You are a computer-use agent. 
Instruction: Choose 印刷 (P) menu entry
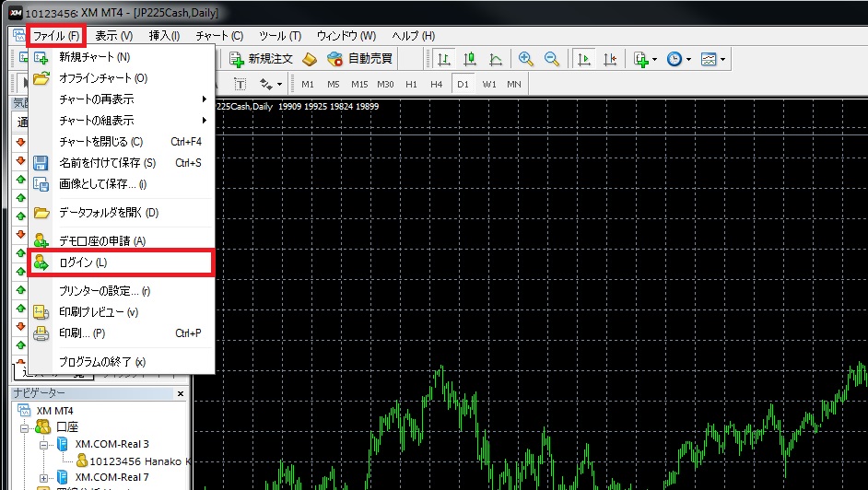pyautogui.click(x=122, y=332)
